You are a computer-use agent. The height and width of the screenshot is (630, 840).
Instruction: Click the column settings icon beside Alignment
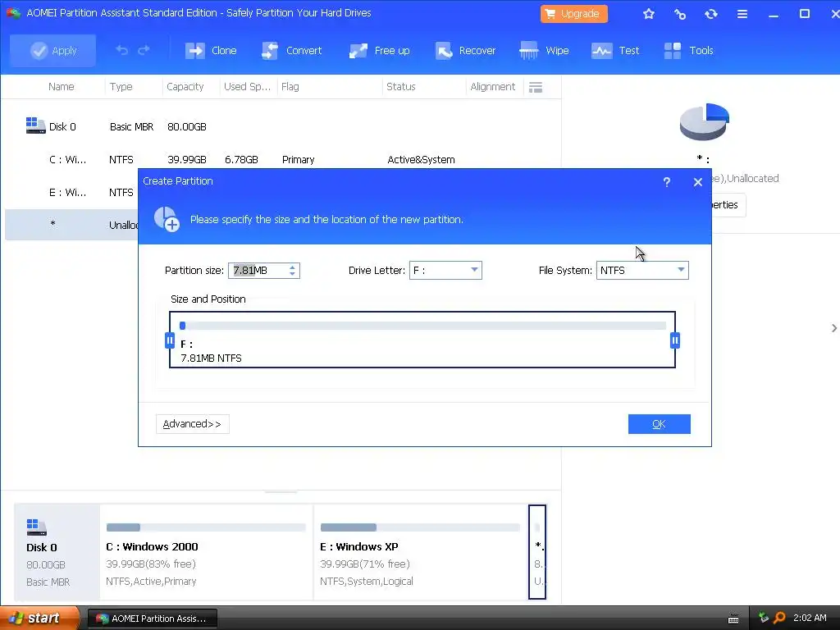pyautogui.click(x=536, y=87)
